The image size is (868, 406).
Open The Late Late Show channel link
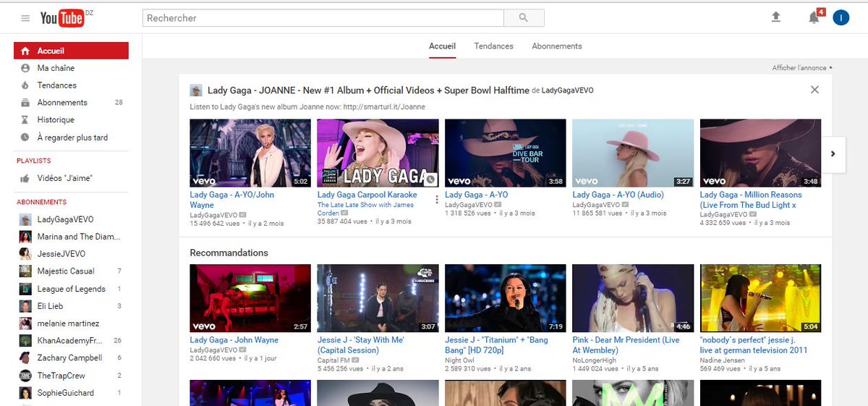(x=366, y=209)
